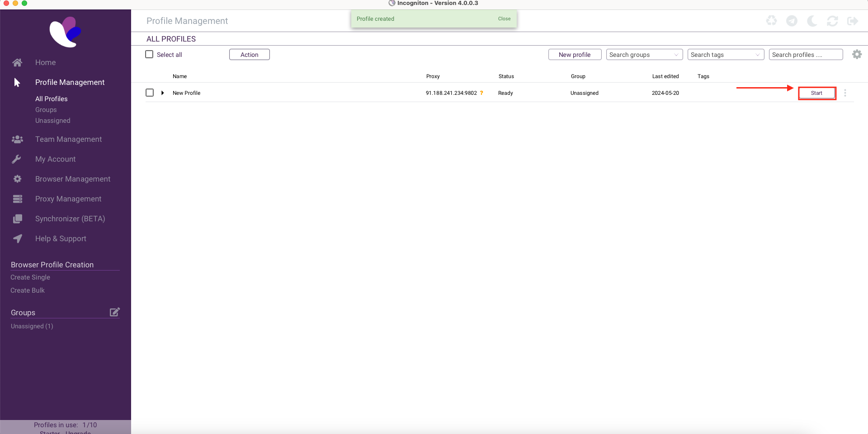Viewport: 868px width, 434px height.
Task: Click the people icon beside Team Management
Action: click(x=17, y=139)
